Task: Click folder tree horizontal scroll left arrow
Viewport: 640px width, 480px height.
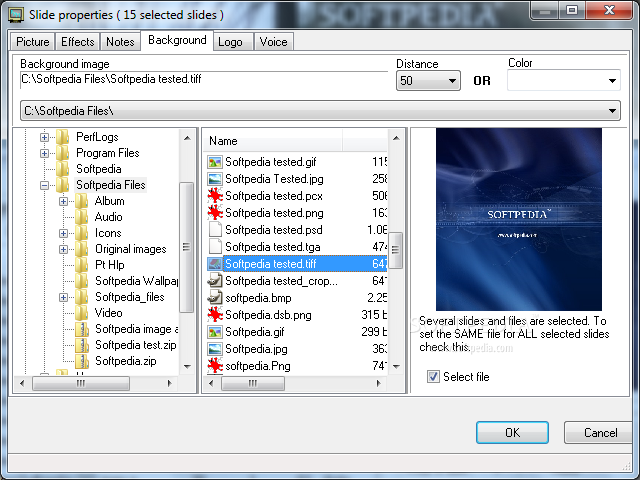Action: [22, 383]
